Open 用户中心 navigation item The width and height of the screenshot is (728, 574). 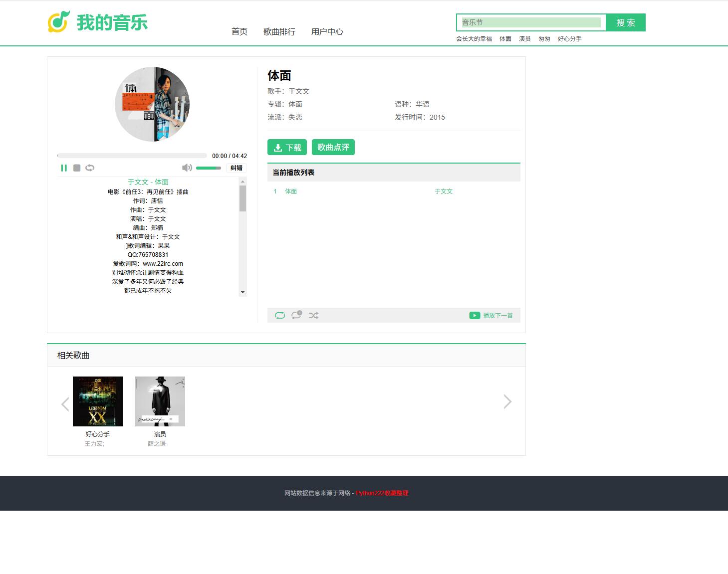(x=327, y=31)
